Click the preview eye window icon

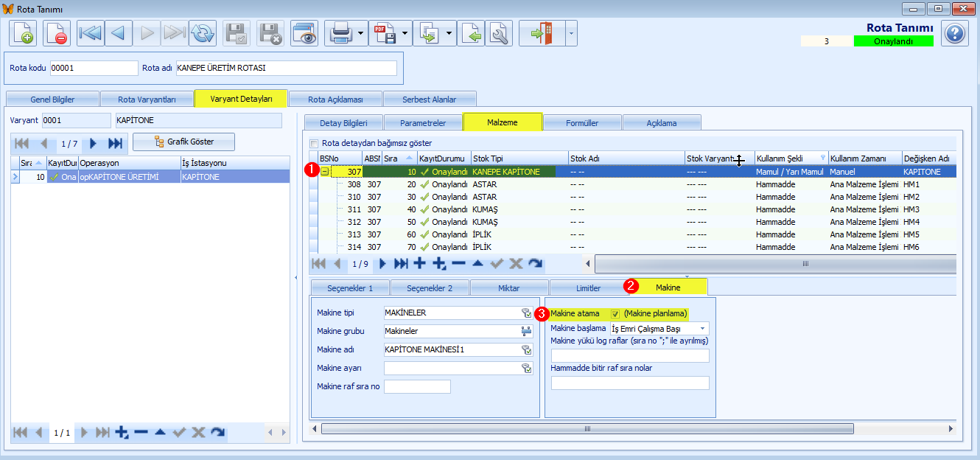point(304,34)
